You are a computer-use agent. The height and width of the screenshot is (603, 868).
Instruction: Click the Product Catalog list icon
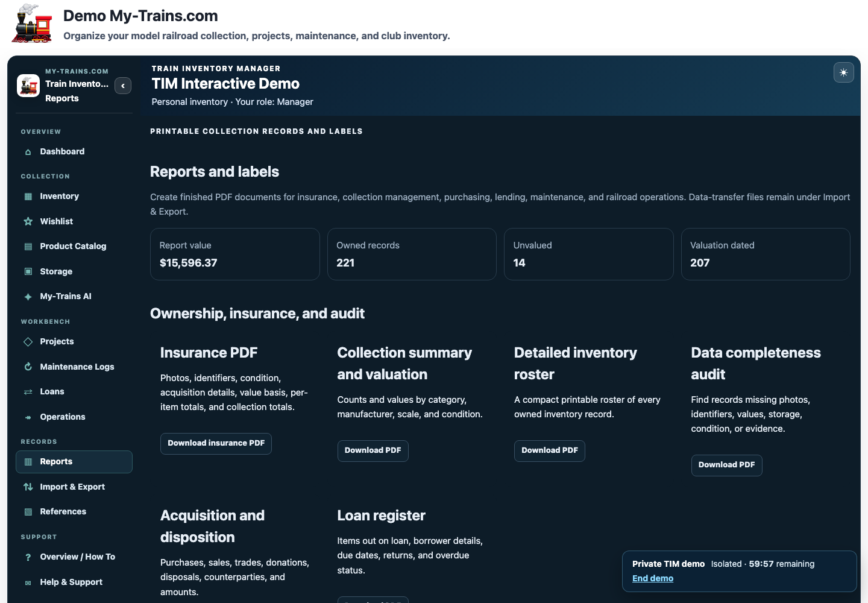point(28,247)
